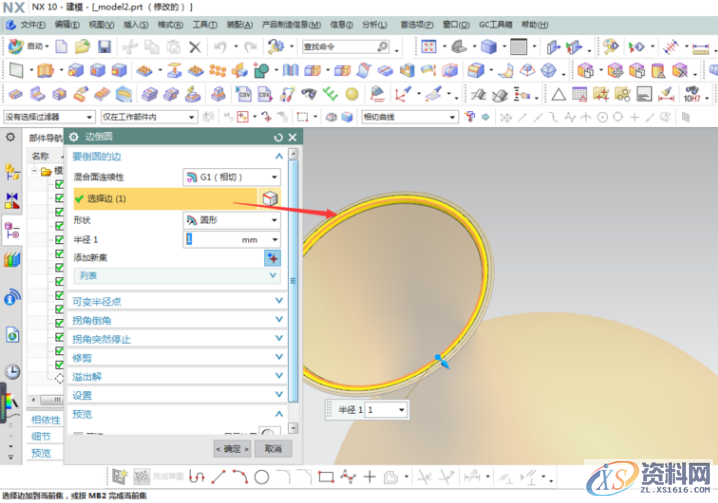Click the 取消 button
Viewport: 718px width, 503px height.
click(x=273, y=448)
